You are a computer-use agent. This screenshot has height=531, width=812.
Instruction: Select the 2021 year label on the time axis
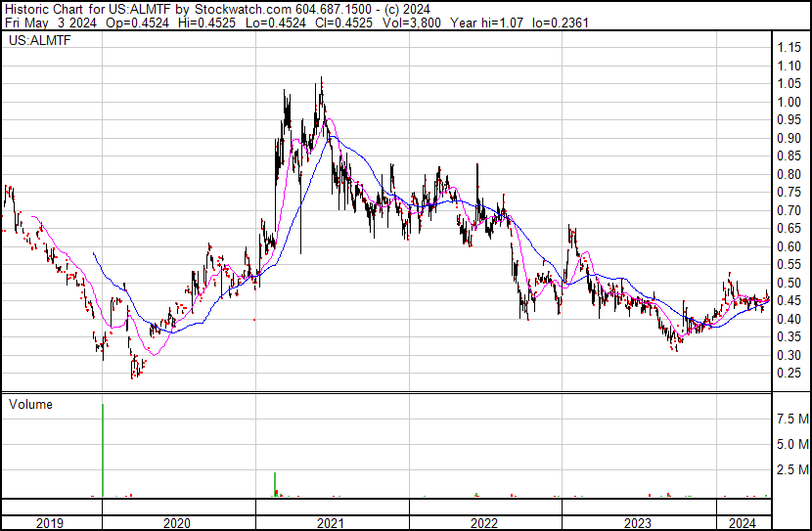pyautogui.click(x=332, y=522)
